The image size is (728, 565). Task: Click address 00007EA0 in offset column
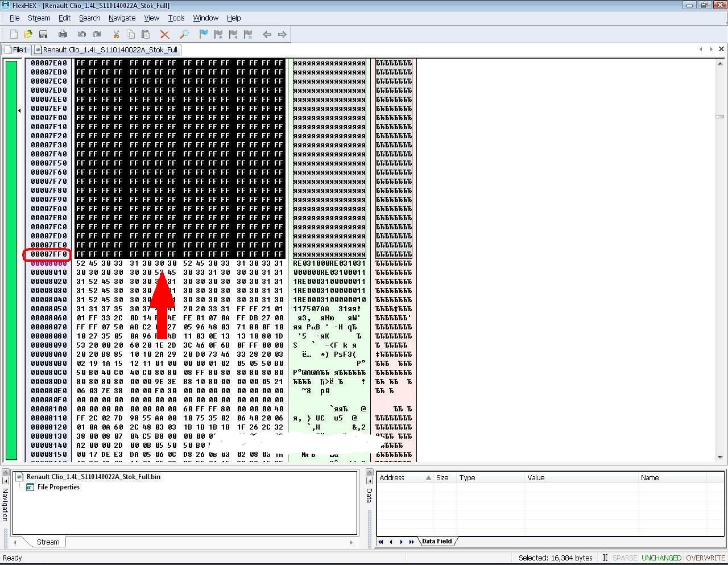[x=49, y=63]
